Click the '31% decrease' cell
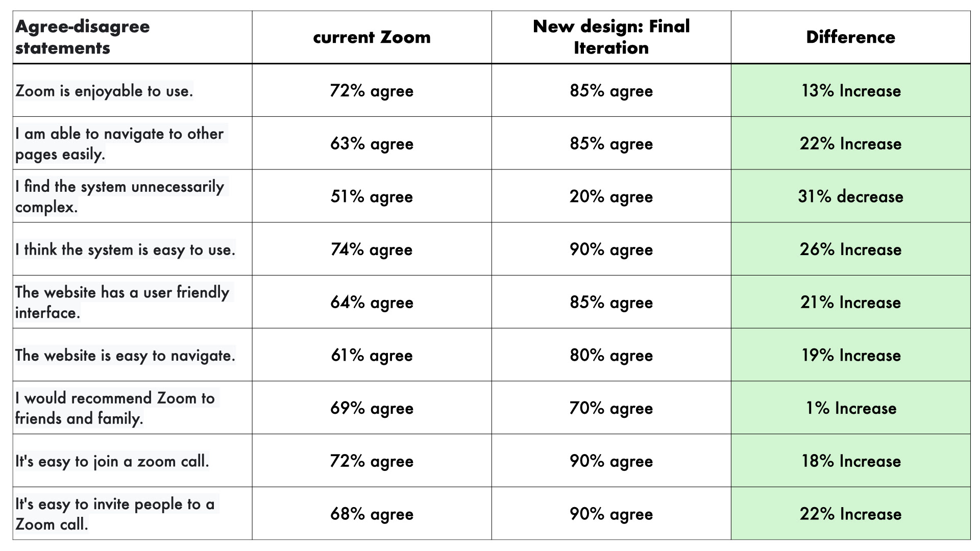Image resolution: width=980 pixels, height=551 pixels. click(x=850, y=196)
